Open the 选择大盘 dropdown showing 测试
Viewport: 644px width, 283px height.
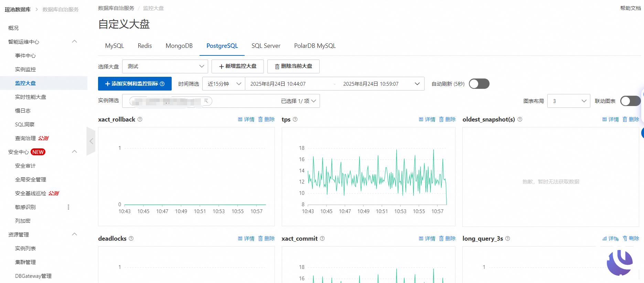[x=165, y=66]
